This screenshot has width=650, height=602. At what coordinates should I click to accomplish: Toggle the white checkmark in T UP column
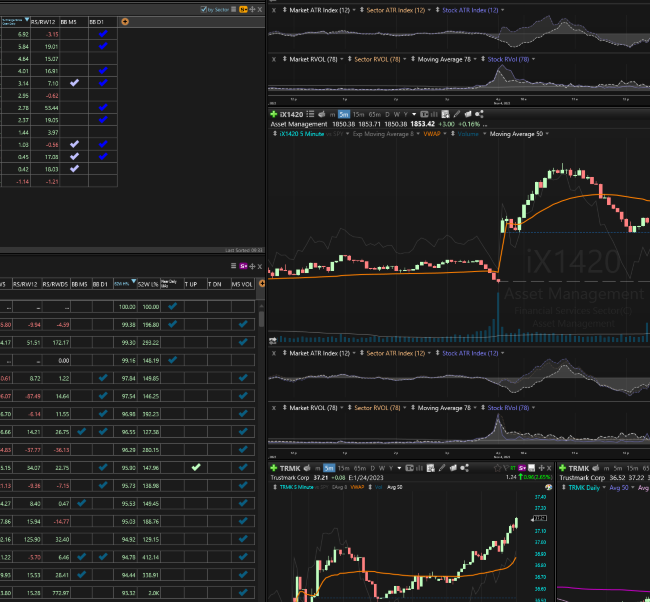(196, 467)
